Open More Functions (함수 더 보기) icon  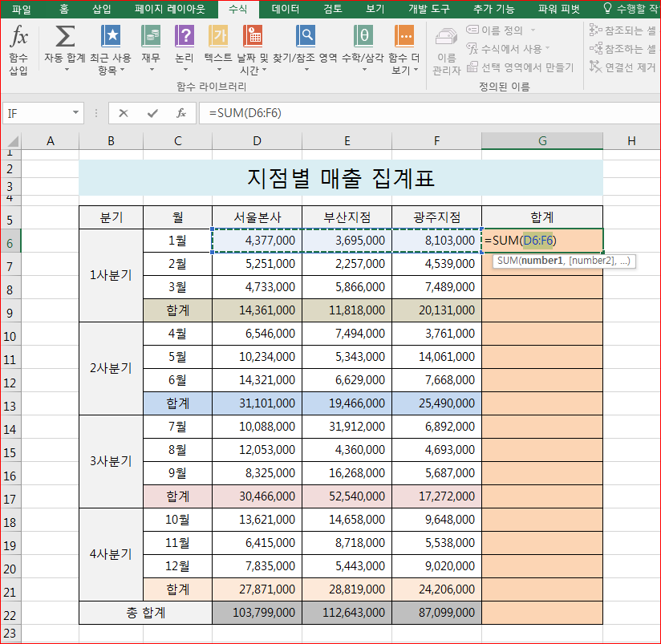pos(403,36)
